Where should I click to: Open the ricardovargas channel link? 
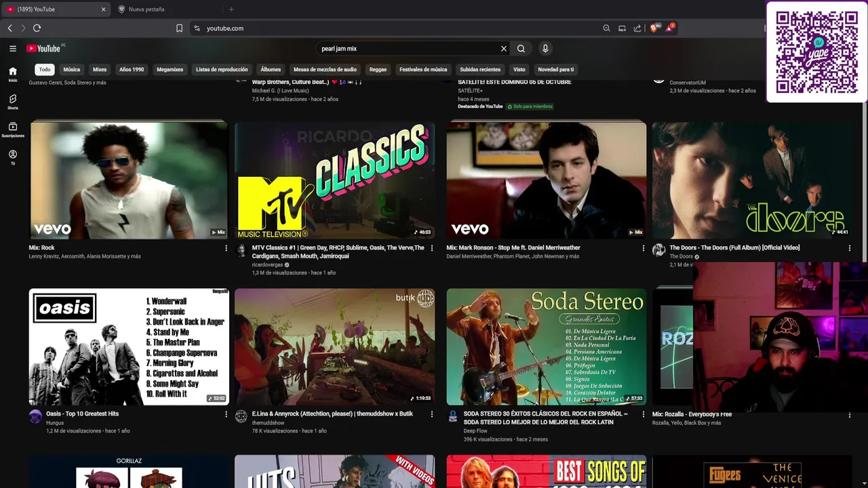(267, 265)
